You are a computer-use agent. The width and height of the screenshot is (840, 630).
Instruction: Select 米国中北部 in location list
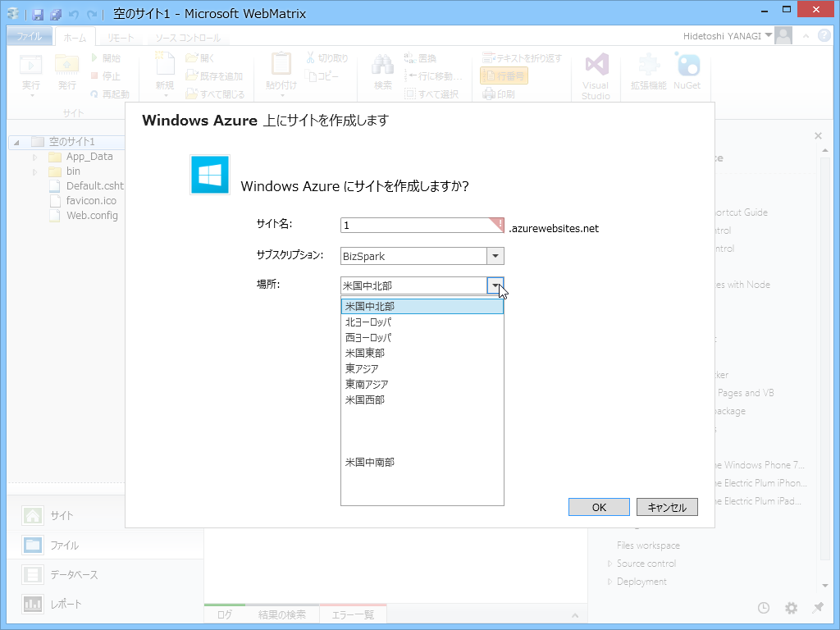pyautogui.click(x=422, y=307)
